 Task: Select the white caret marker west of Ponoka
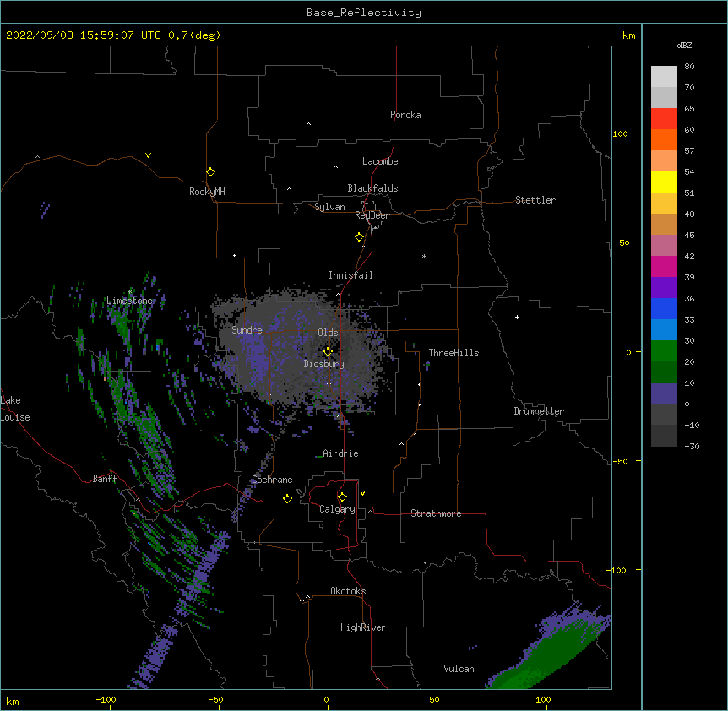click(309, 124)
